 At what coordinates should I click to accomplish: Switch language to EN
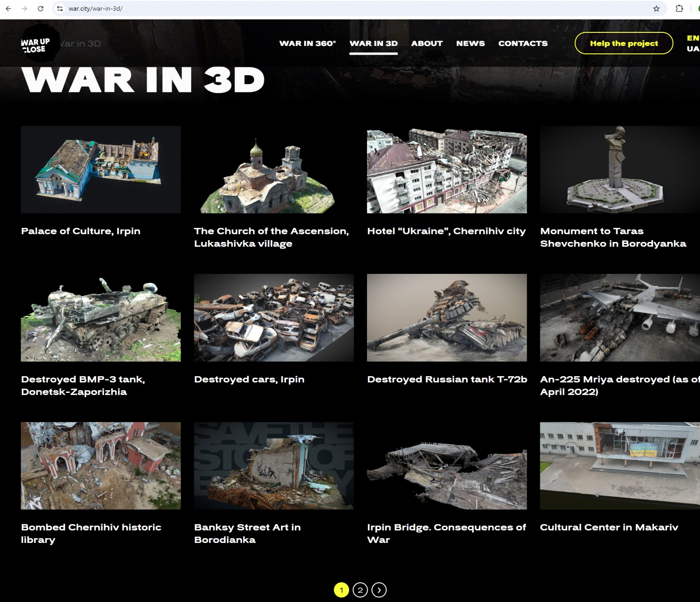(693, 38)
